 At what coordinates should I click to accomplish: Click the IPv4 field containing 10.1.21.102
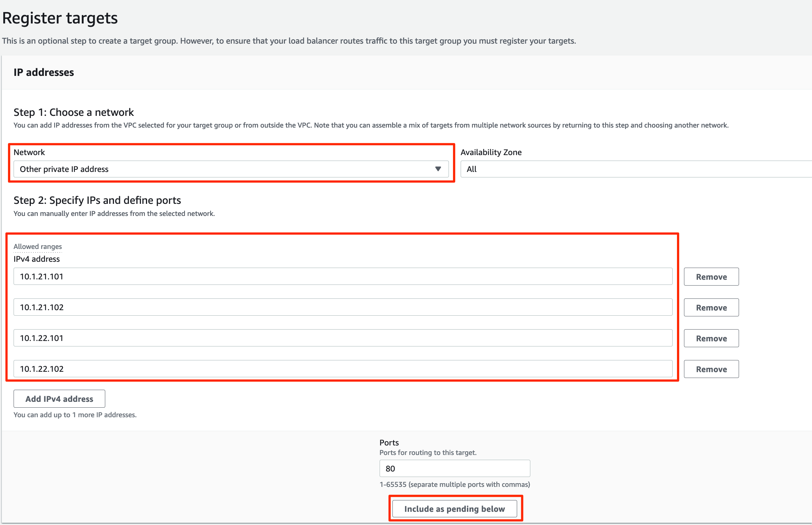[343, 307]
